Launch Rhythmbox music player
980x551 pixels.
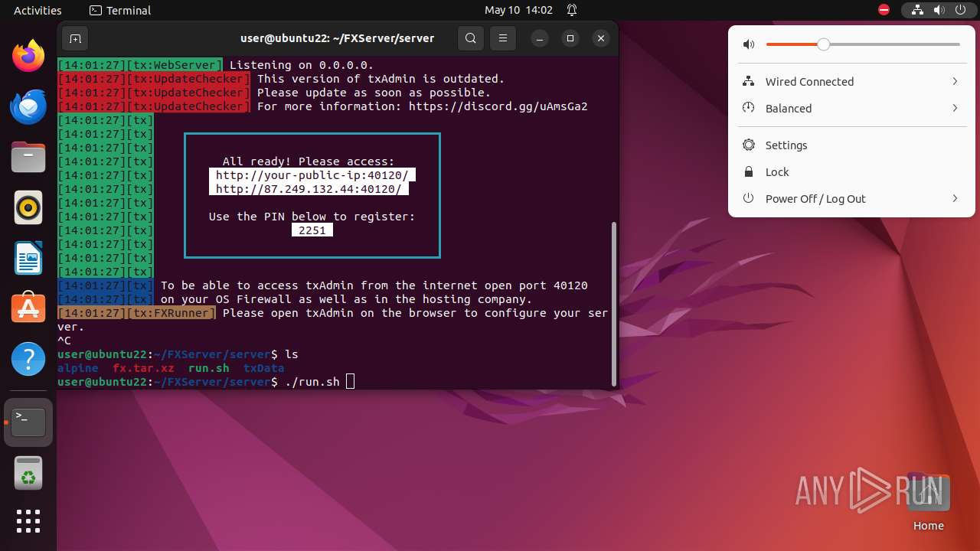[28, 207]
